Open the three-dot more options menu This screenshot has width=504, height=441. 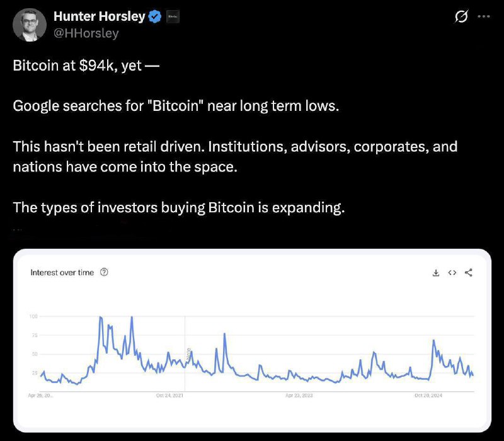tap(484, 16)
